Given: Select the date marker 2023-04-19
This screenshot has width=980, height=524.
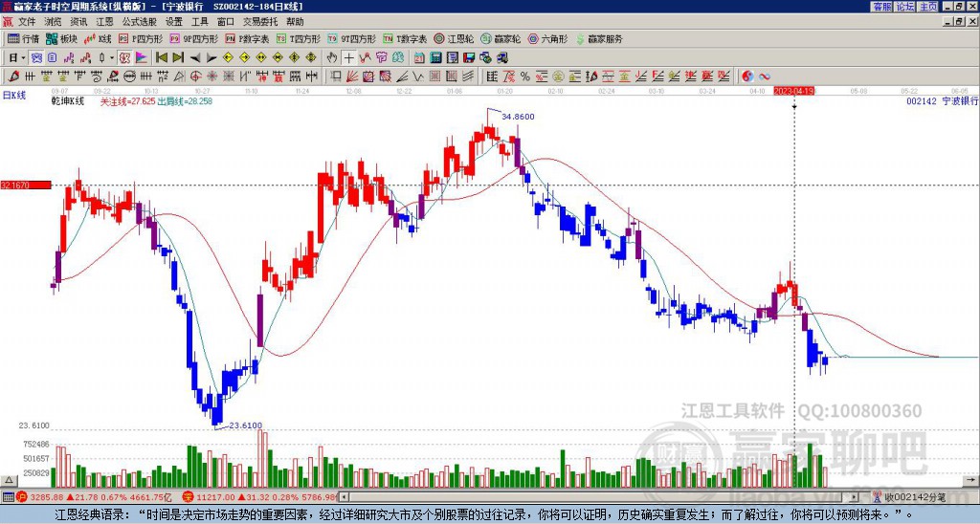Looking at the screenshot, I should point(793,91).
